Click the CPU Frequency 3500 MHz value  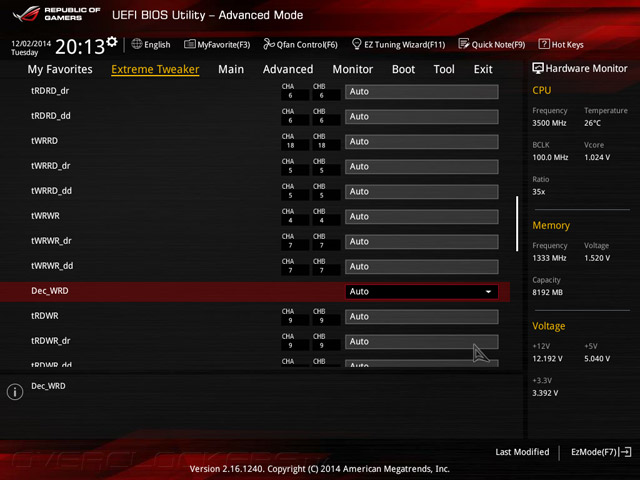click(x=549, y=123)
